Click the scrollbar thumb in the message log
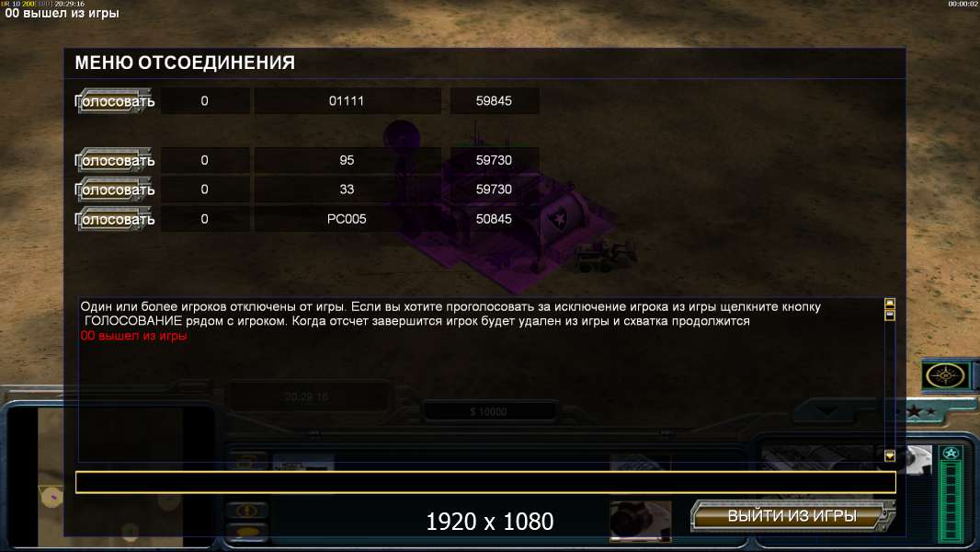 point(890,316)
